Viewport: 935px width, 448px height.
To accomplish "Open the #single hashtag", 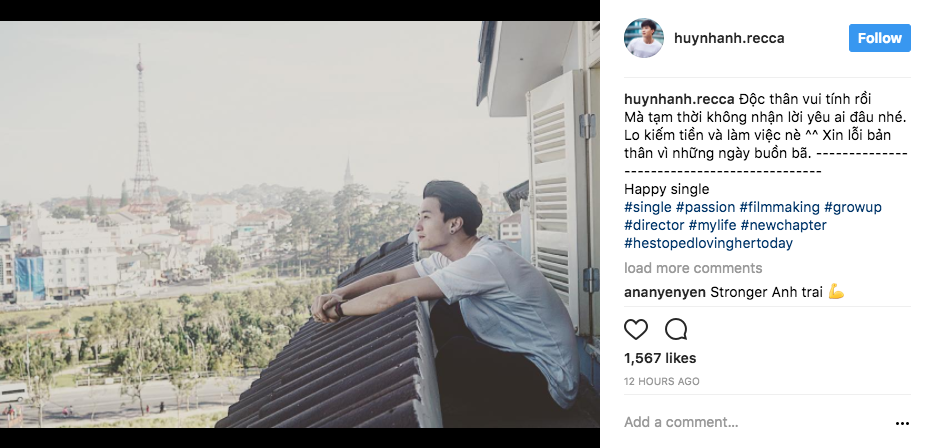I will [x=648, y=207].
